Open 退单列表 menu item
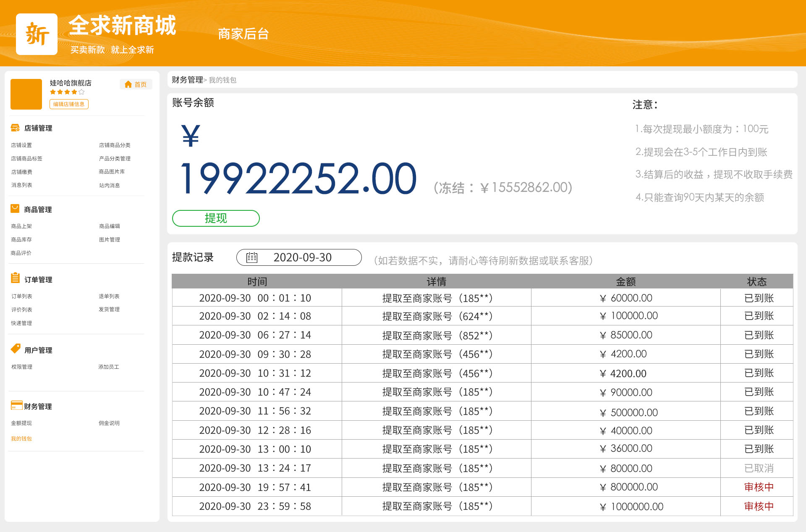 coord(109,296)
